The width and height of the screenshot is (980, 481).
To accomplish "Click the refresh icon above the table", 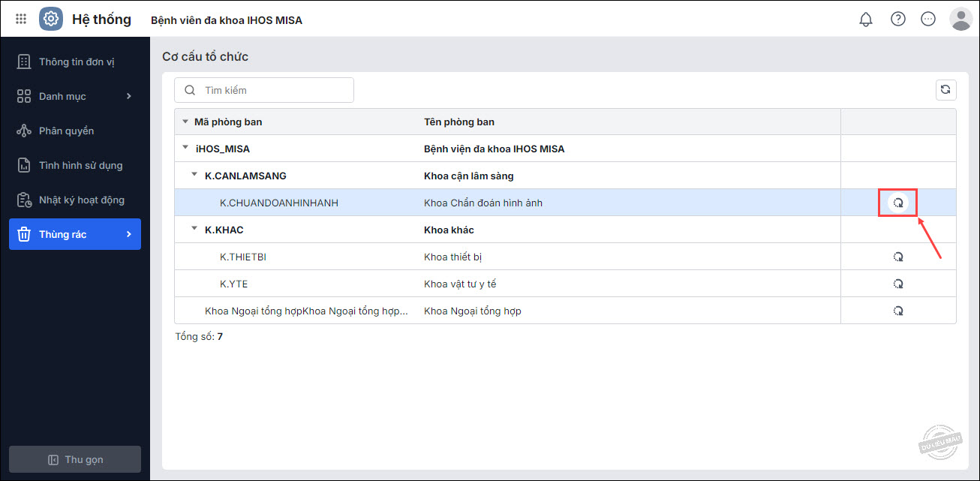I will pyautogui.click(x=945, y=90).
